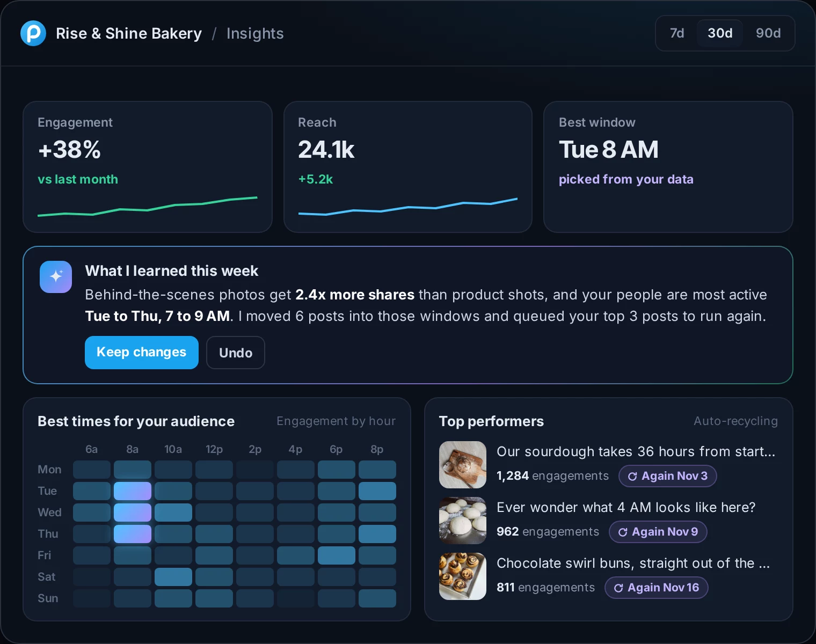
Task: Click the Keep changes button
Action: (x=142, y=353)
